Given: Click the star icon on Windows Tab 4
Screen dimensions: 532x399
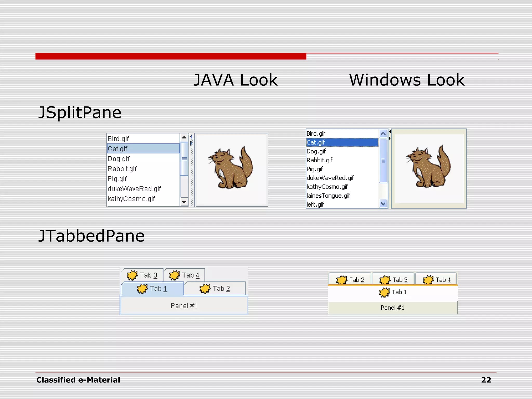Looking at the screenshot, I should click(x=428, y=280).
